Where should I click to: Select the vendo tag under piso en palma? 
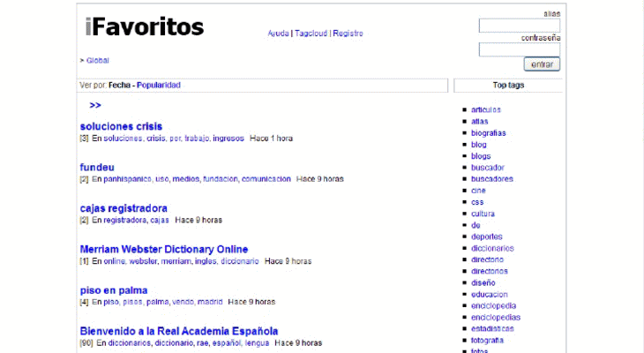point(183,302)
